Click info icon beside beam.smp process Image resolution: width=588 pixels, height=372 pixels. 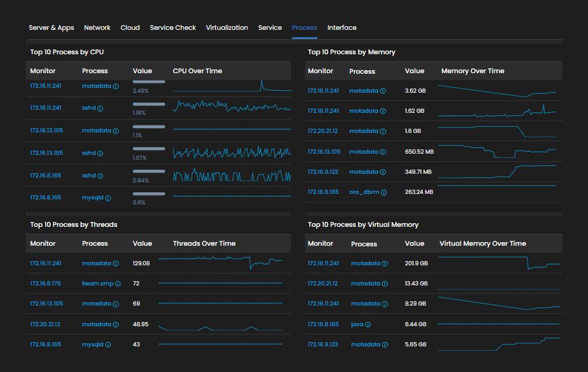click(x=118, y=284)
